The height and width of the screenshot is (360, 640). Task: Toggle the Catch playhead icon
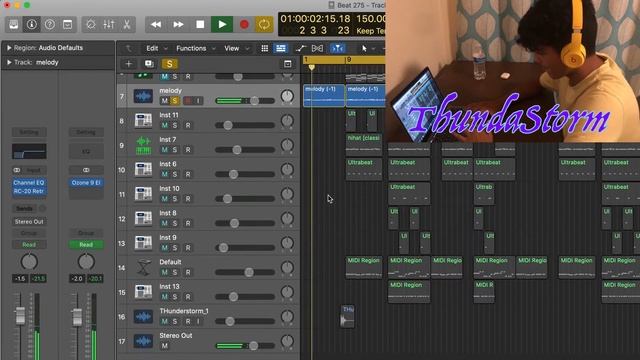pos(337,49)
